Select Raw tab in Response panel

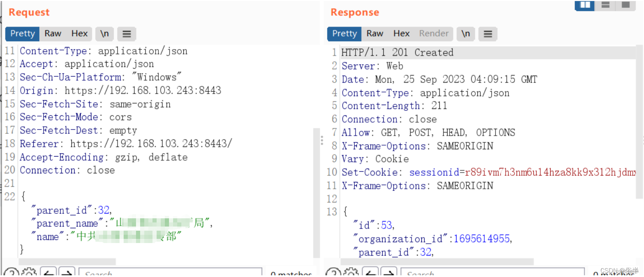[x=375, y=34]
